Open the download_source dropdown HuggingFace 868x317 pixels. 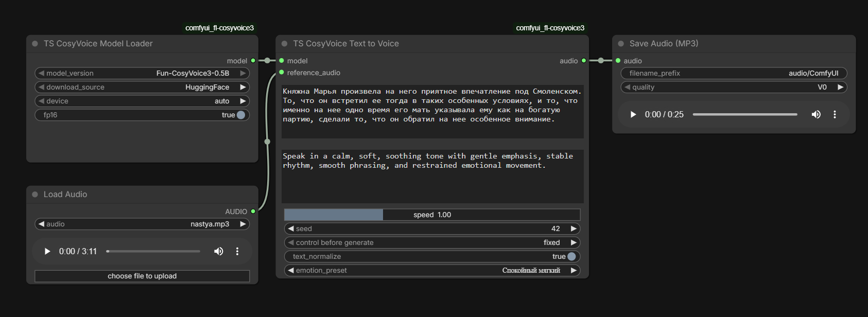tap(142, 87)
